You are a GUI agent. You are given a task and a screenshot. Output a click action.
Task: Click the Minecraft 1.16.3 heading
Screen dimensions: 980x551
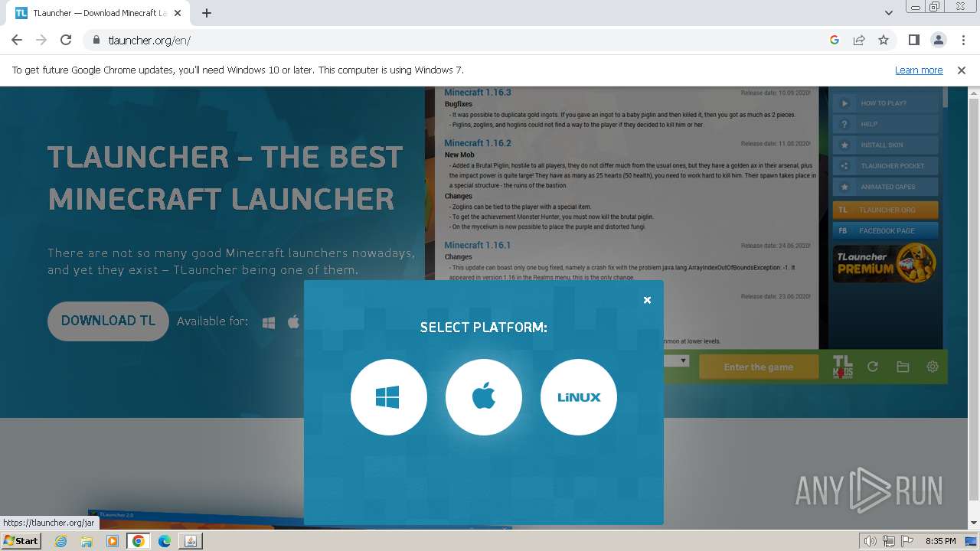pyautogui.click(x=478, y=93)
